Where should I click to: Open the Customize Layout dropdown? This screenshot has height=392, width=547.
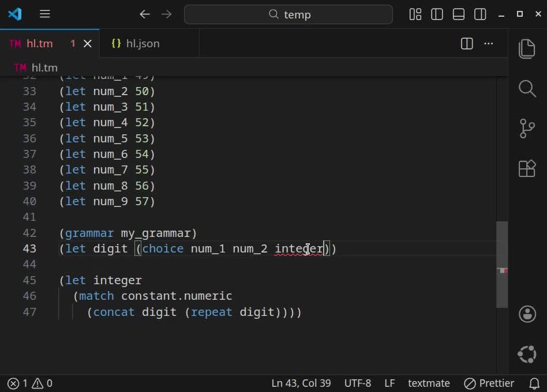[415, 14]
